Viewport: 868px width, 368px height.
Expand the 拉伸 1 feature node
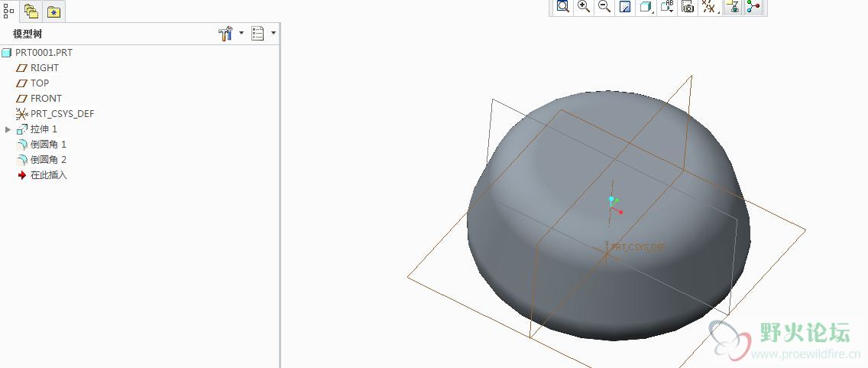point(8,129)
